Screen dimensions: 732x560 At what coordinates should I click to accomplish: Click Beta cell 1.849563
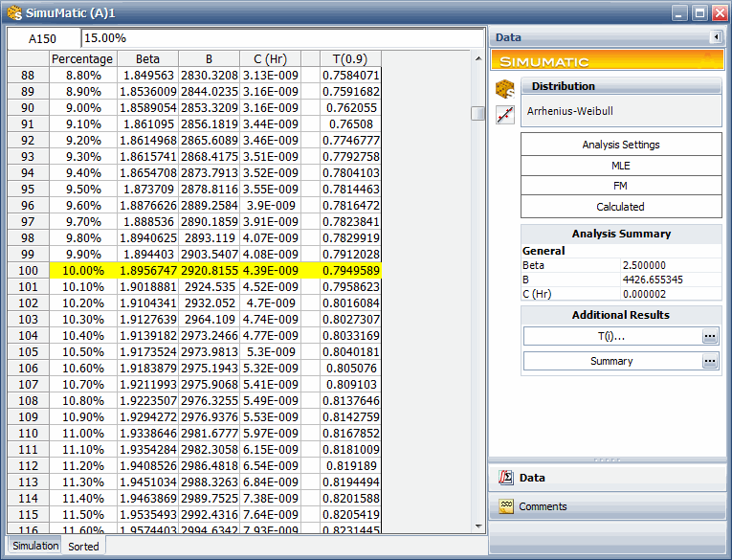pos(148,76)
